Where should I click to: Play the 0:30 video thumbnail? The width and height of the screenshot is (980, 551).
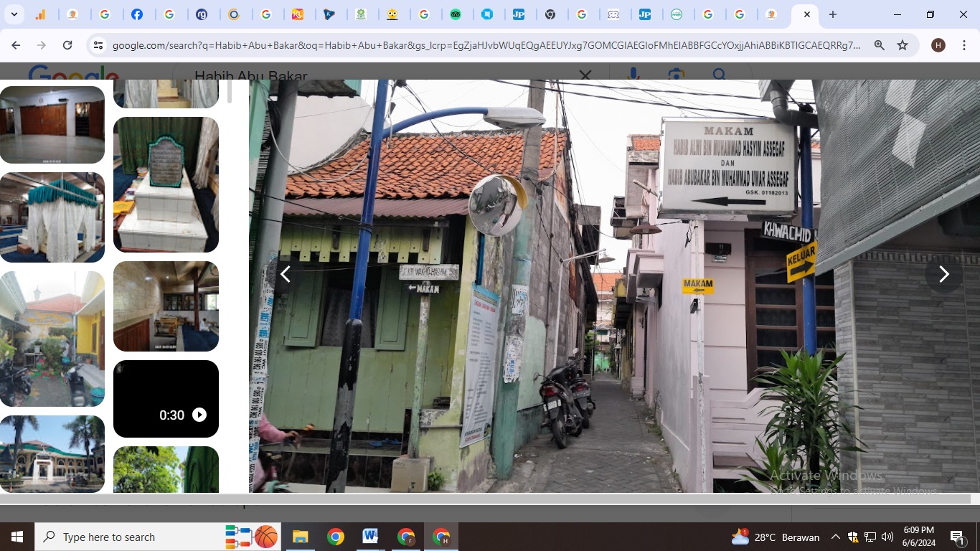coord(166,399)
